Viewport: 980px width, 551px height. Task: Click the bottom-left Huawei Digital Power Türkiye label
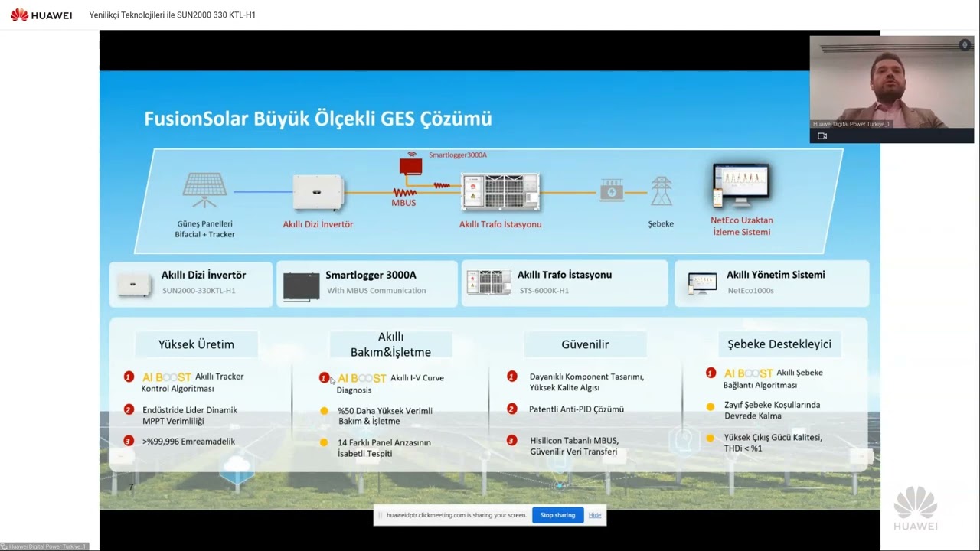click(x=44, y=546)
